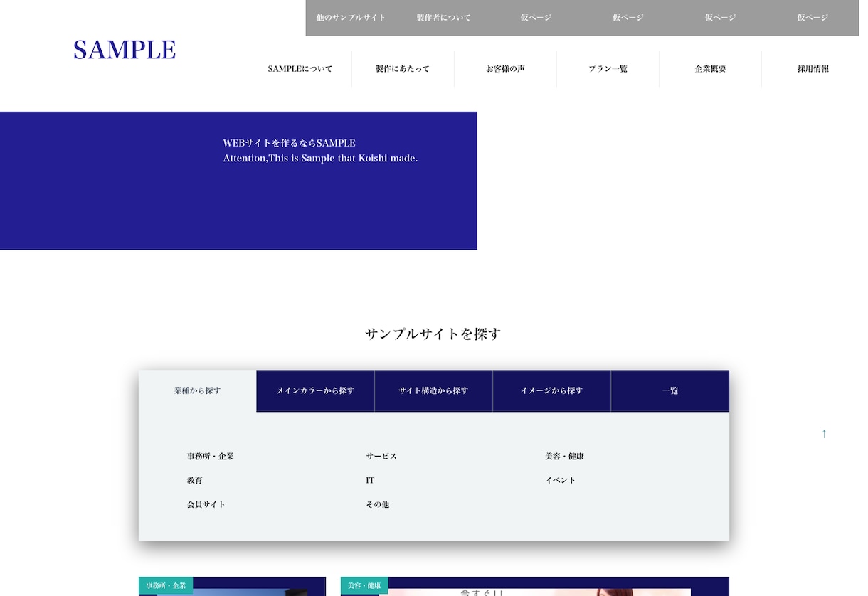Choose 美容・健康 in the category list
This screenshot has width=868, height=596.
click(x=564, y=456)
